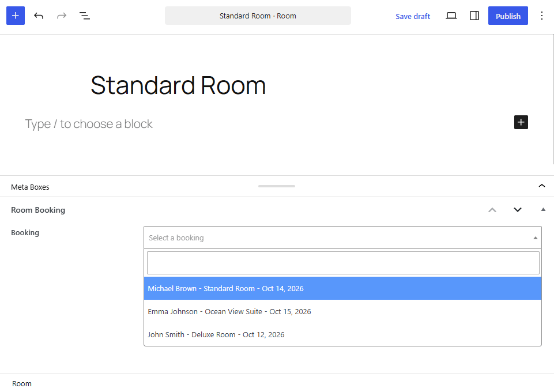Open the preview device view icon
The image size is (554, 392).
(x=451, y=16)
